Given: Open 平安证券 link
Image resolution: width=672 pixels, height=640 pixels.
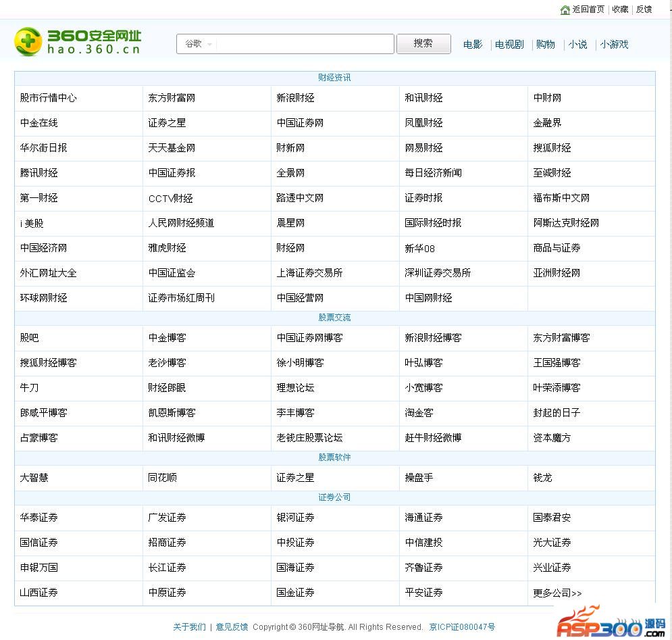Looking at the screenshot, I should [x=423, y=593].
